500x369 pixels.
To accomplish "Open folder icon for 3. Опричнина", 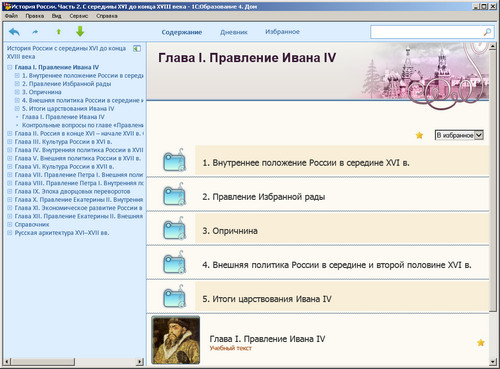I will [175, 229].
